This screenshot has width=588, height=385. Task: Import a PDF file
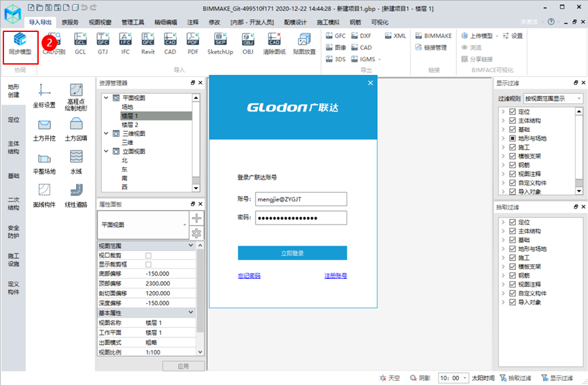coord(193,44)
